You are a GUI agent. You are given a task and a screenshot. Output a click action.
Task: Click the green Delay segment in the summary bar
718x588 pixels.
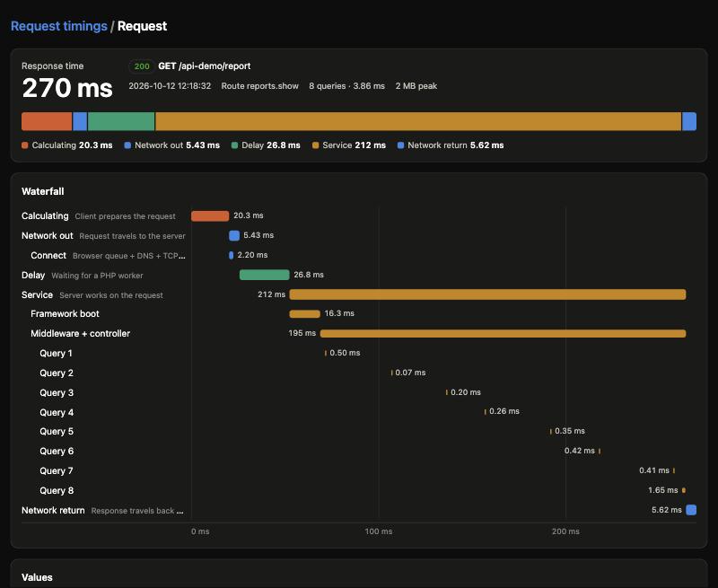click(121, 121)
